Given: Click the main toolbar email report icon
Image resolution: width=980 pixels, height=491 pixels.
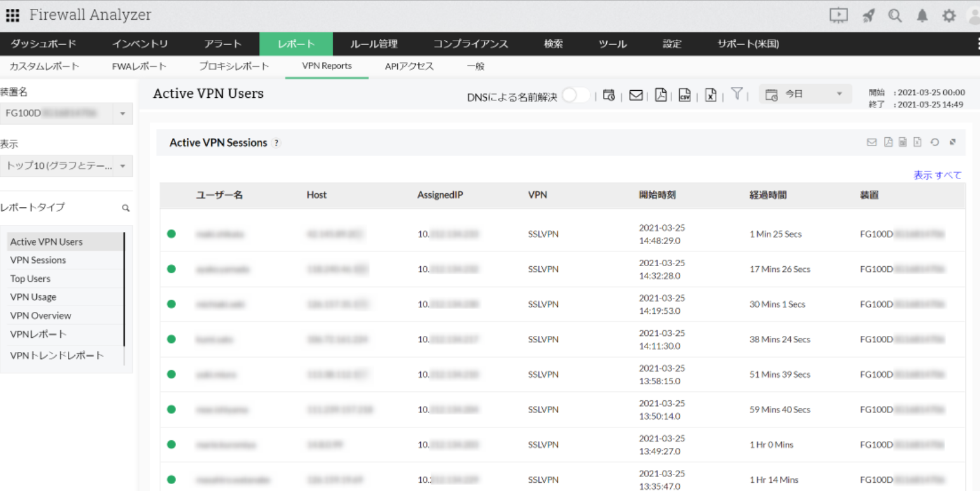Looking at the screenshot, I should [635, 95].
